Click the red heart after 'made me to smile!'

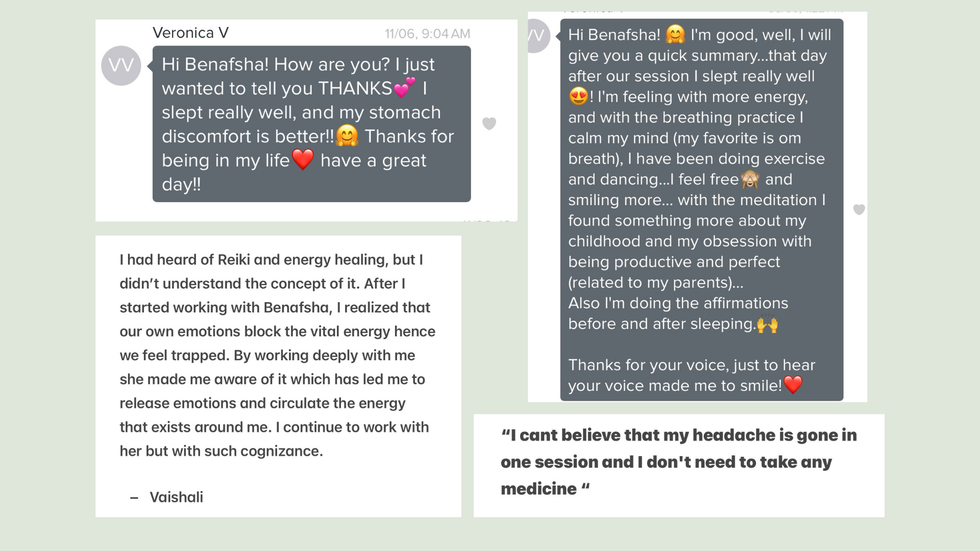pos(793,385)
